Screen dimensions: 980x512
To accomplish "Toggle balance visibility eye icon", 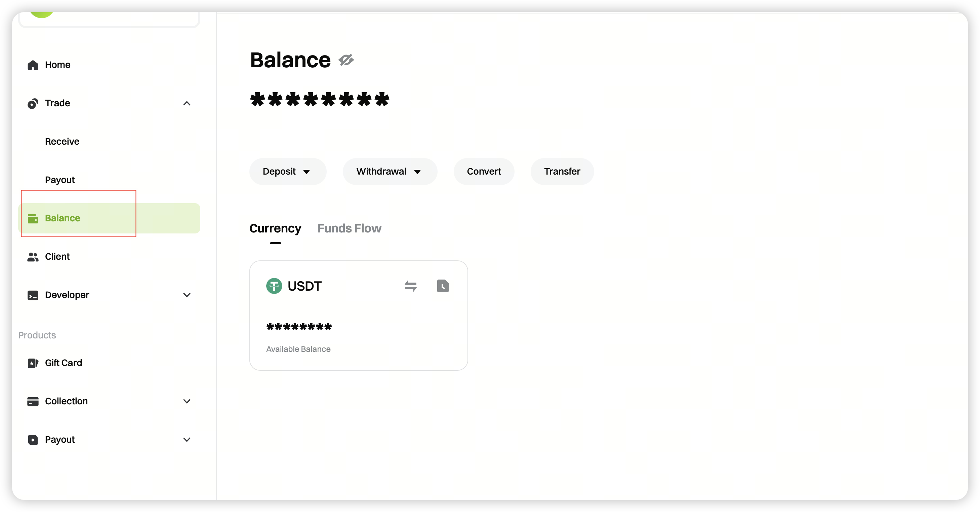I will 346,60.
